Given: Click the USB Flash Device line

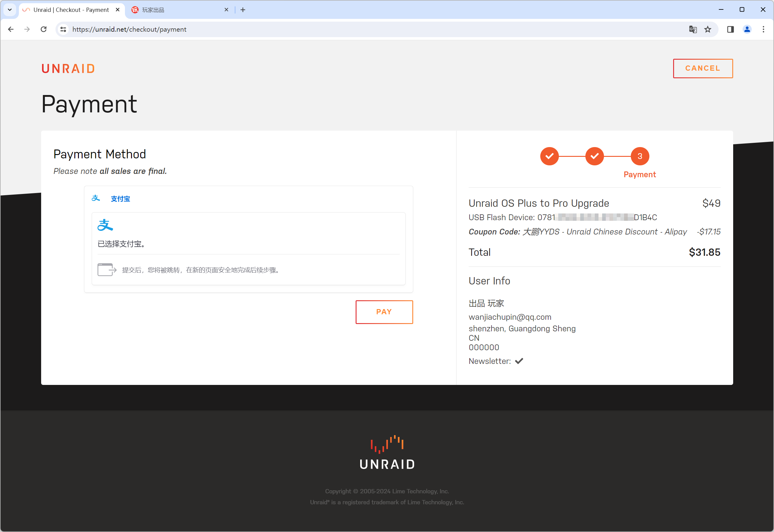Looking at the screenshot, I should tap(563, 217).
